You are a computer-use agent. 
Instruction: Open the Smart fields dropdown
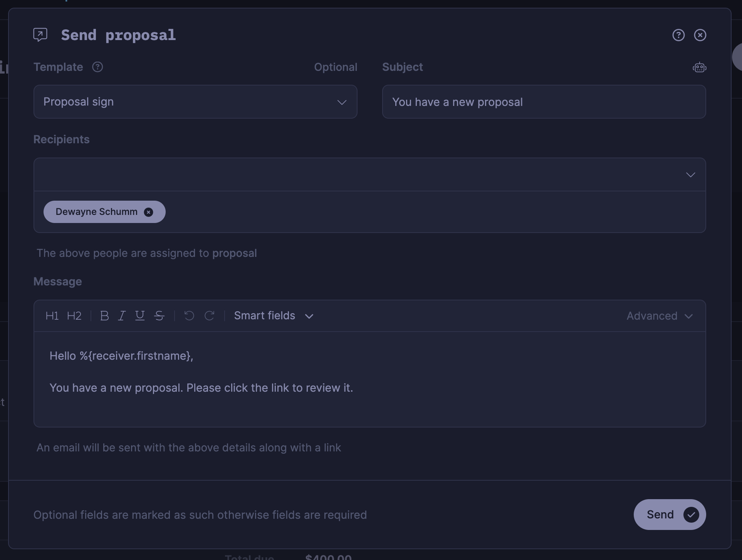[x=274, y=315]
